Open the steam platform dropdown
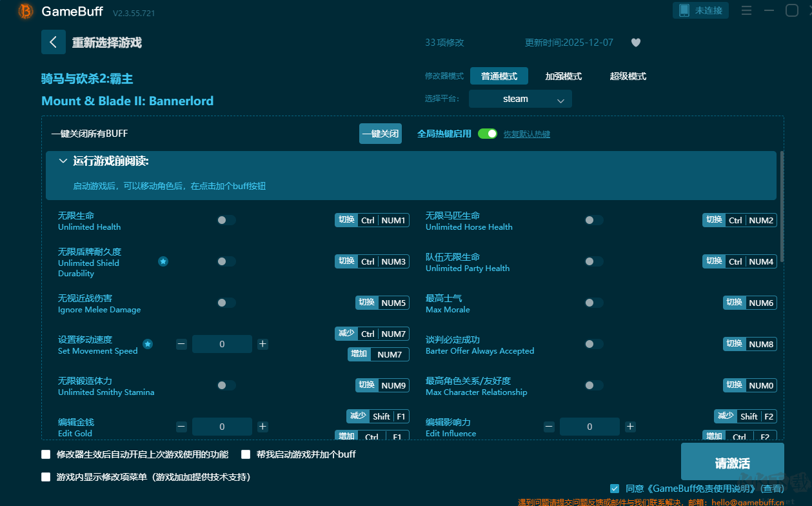812x506 pixels. (x=520, y=99)
